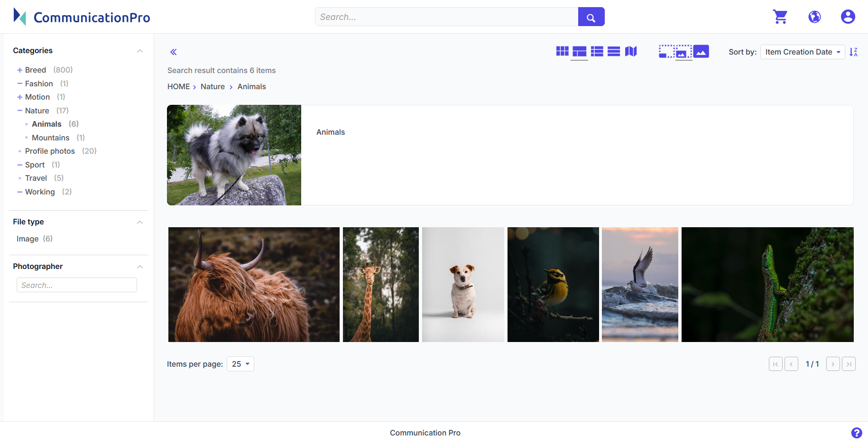Click the Nature breadcrumb link
This screenshot has height=444, width=868.
[x=212, y=86]
